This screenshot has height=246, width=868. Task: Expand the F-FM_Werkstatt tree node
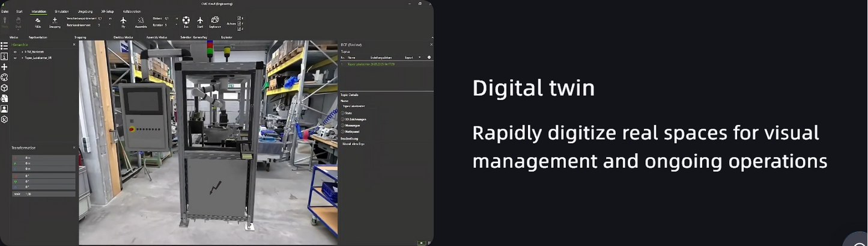[x=22, y=52]
